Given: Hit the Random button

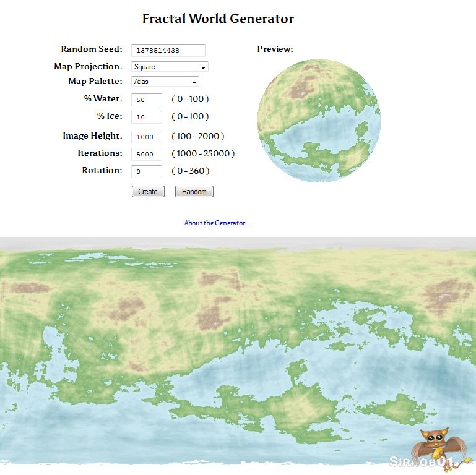Looking at the screenshot, I should [194, 192].
